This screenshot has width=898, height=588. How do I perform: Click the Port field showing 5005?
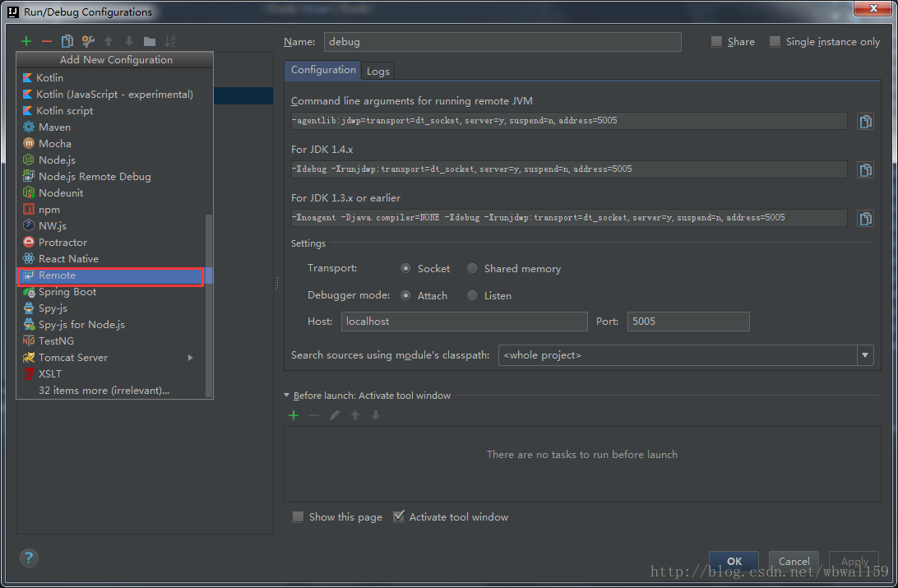(x=688, y=322)
